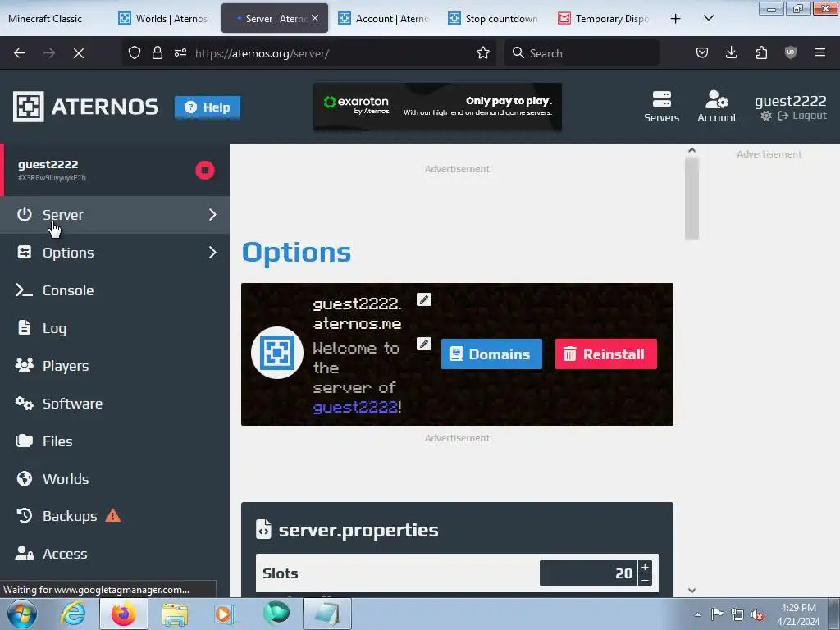Click the shield tracking protection icon

(x=135, y=52)
